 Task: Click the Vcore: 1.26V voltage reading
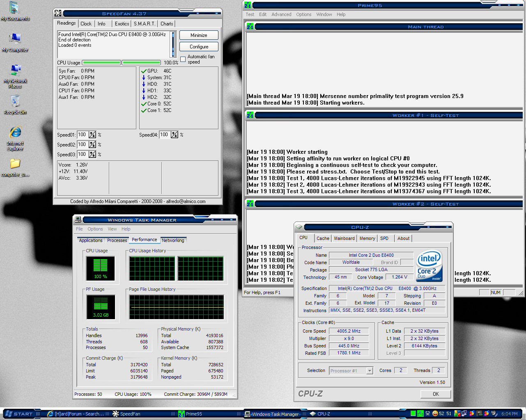click(x=73, y=165)
